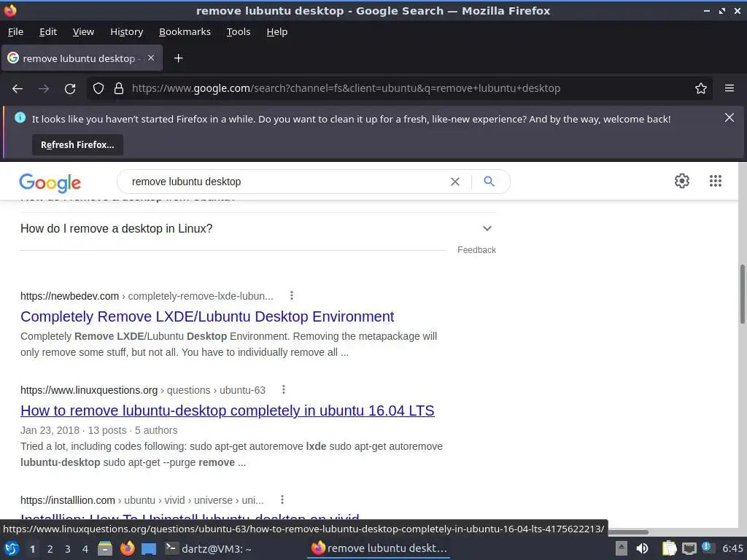Clear the Google search box text
The height and width of the screenshot is (560, 747).
pos(455,182)
